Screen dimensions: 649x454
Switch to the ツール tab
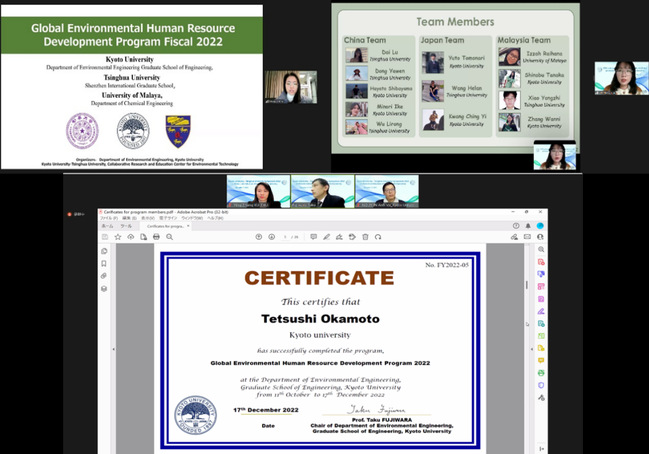pyautogui.click(x=126, y=226)
